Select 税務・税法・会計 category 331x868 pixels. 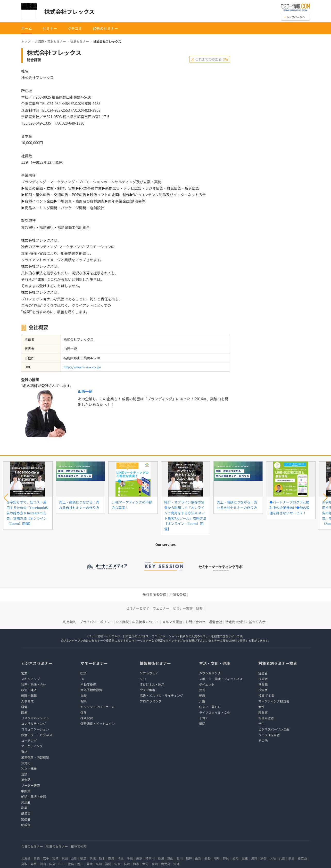[34, 684]
